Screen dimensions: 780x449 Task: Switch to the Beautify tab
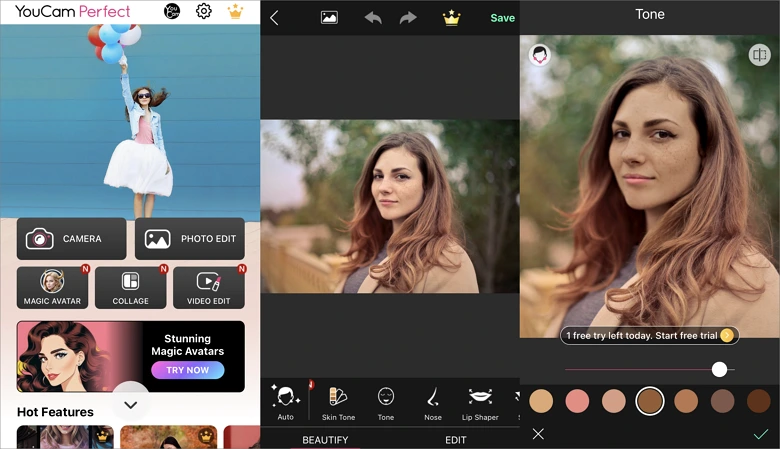tap(325, 440)
